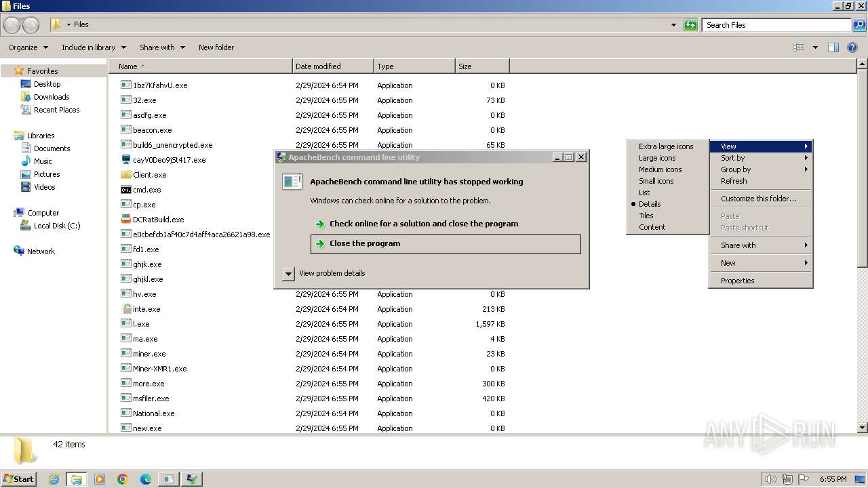Expand the Share with context submenu
The image size is (868, 488).
[x=761, y=245]
